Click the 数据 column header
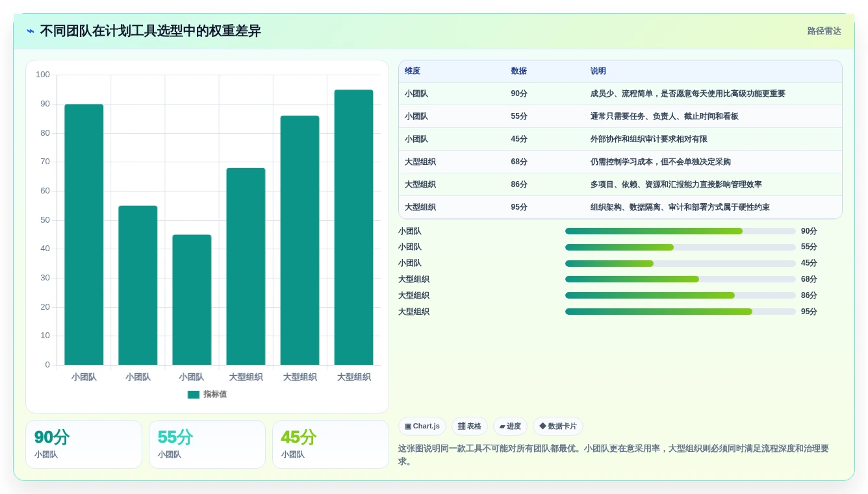 point(519,71)
